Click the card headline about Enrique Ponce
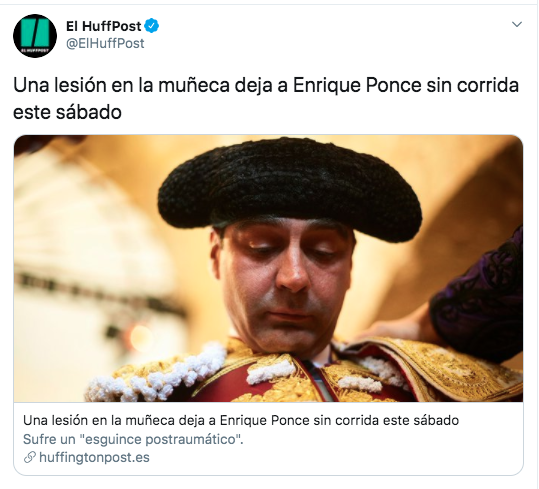Screen dimensions: 539x489 241,420
